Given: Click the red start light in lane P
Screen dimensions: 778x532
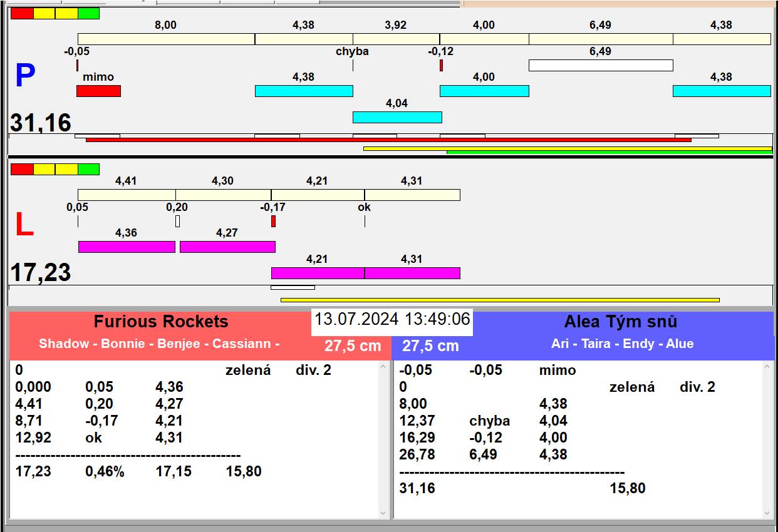Looking at the screenshot, I should click(x=22, y=13).
